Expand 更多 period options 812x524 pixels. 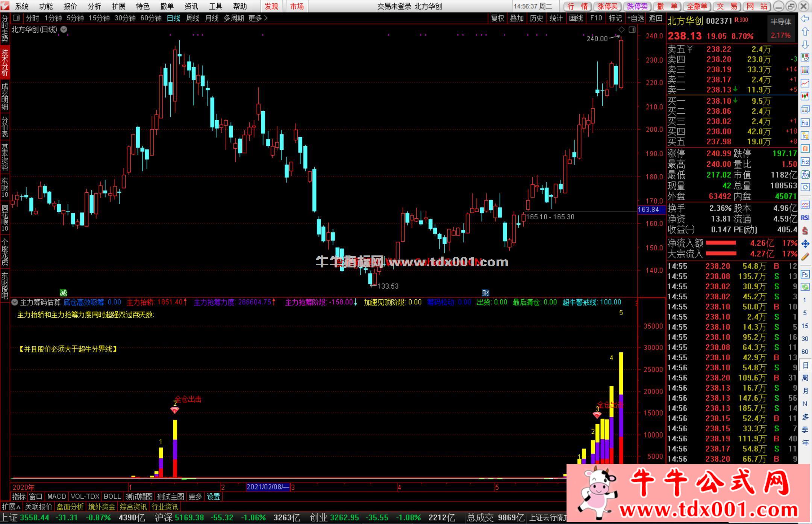(x=258, y=18)
